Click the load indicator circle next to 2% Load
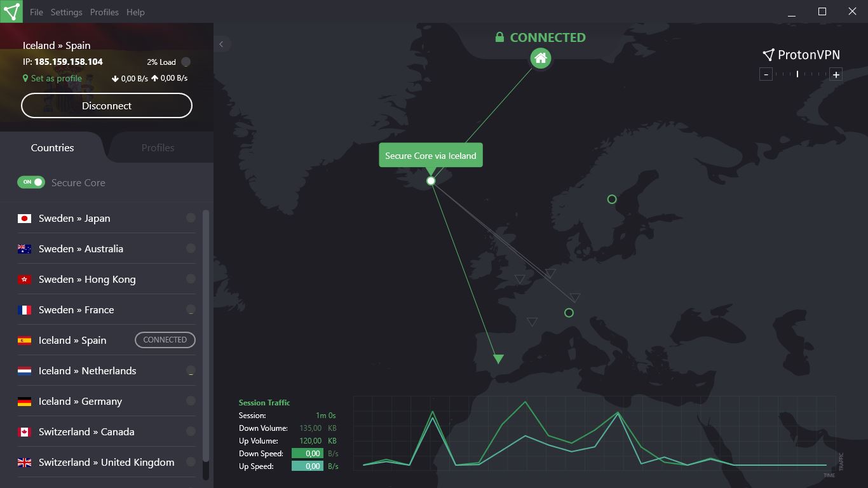Viewport: 868px width, 488px height. tap(185, 62)
